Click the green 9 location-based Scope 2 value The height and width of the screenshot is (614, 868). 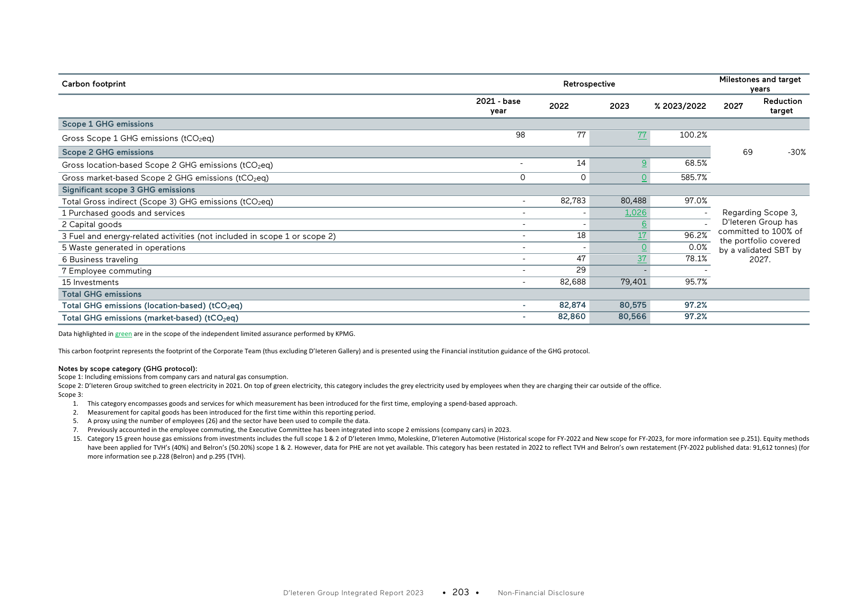(x=644, y=163)
